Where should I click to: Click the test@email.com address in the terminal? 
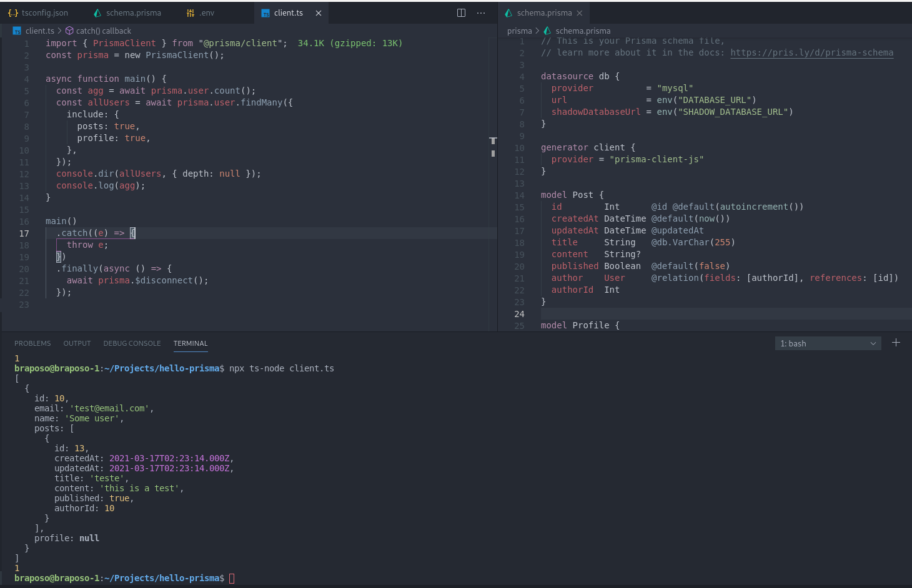click(109, 408)
